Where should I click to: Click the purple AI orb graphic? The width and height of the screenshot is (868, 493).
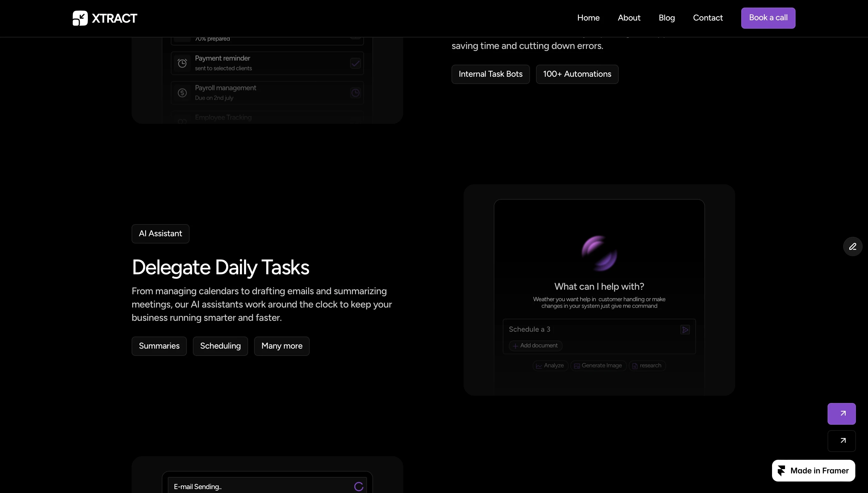(599, 253)
